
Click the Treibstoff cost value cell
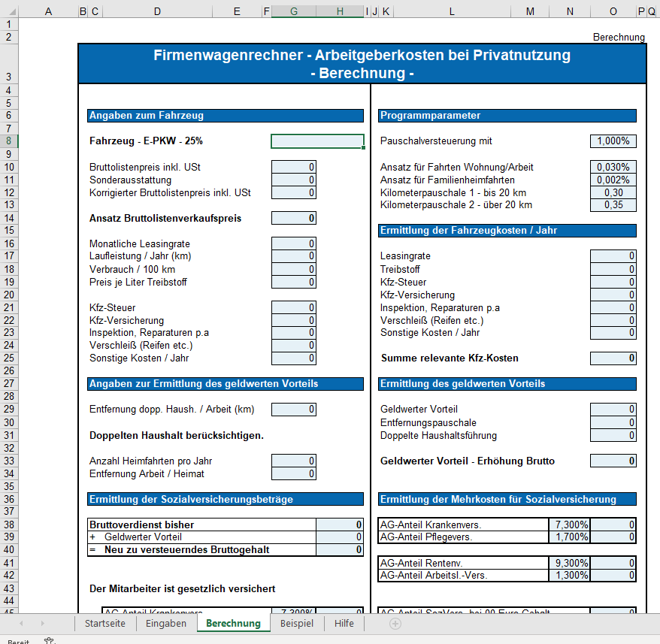613,269
